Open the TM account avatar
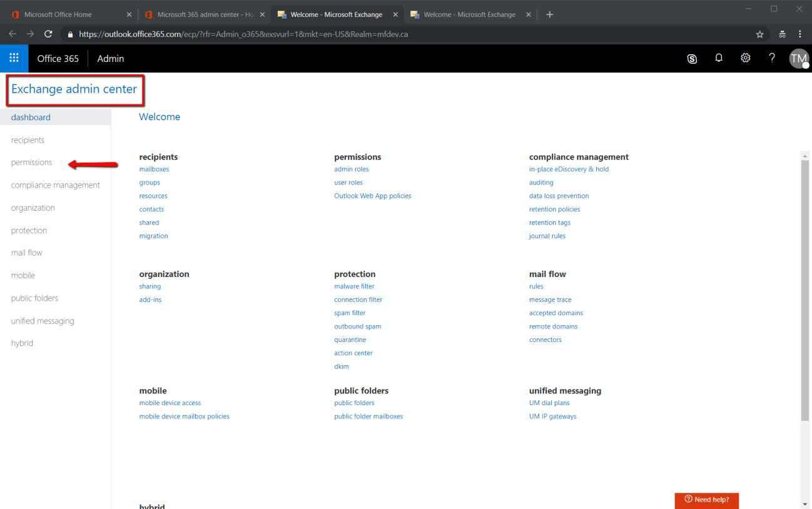The height and width of the screenshot is (509, 812). (798, 58)
